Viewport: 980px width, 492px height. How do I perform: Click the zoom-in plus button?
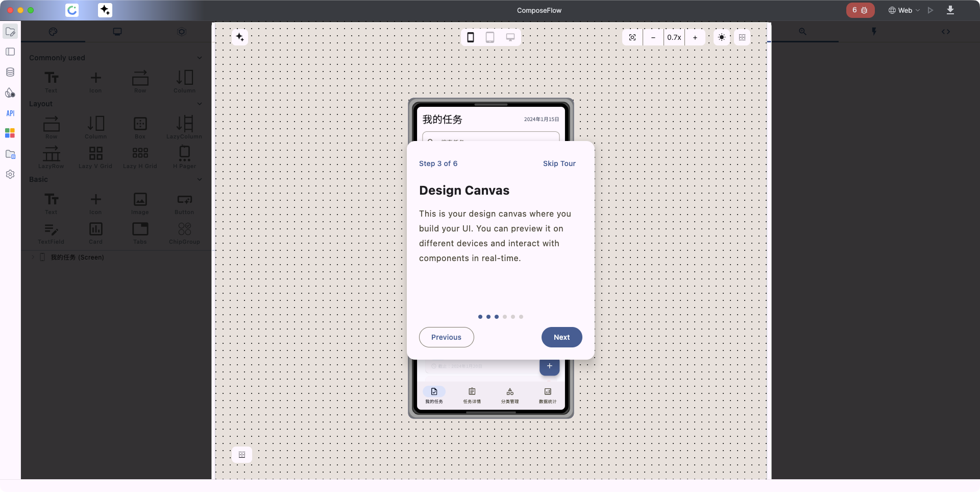click(695, 37)
